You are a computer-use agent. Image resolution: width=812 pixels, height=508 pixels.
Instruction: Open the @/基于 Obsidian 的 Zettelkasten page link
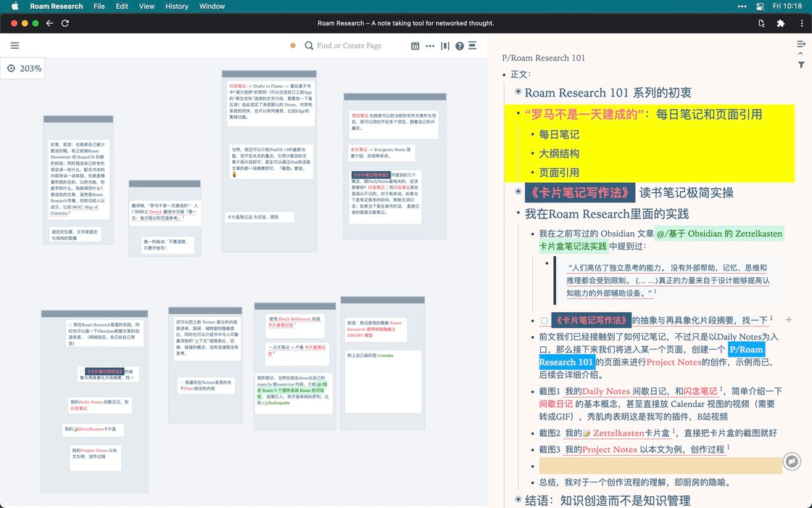pyautogui.click(x=718, y=233)
